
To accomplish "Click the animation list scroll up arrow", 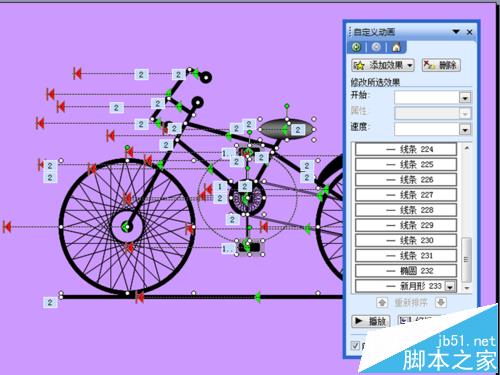I will pos(467,148).
